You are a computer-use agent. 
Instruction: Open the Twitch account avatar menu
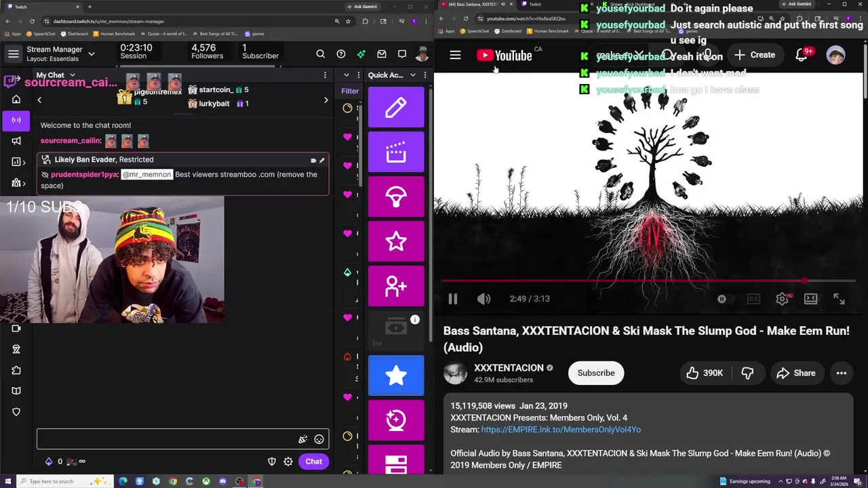click(422, 54)
